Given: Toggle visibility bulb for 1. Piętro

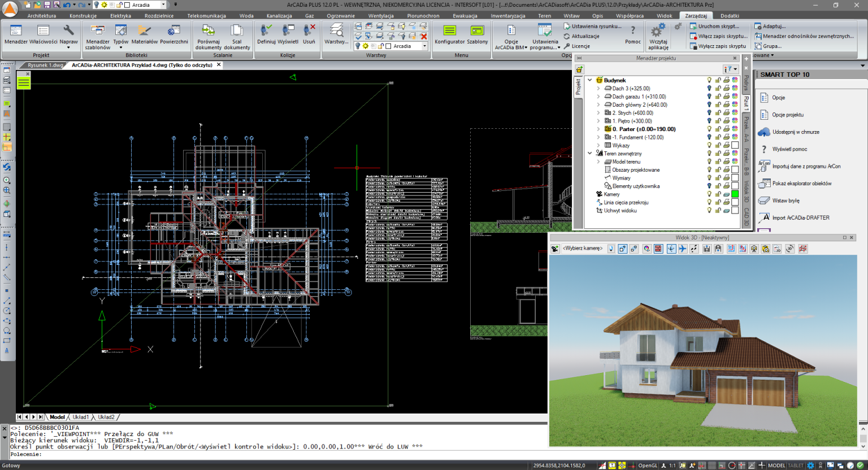Looking at the screenshot, I should [x=709, y=121].
